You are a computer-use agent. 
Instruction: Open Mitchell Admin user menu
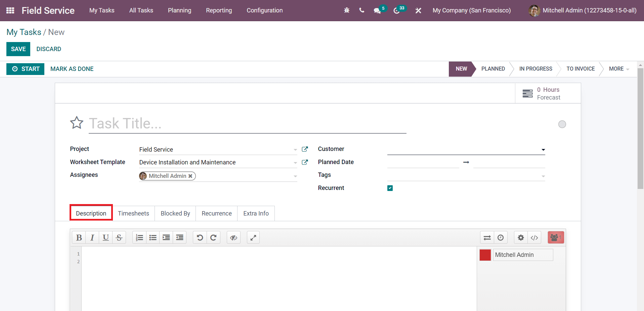(583, 10)
